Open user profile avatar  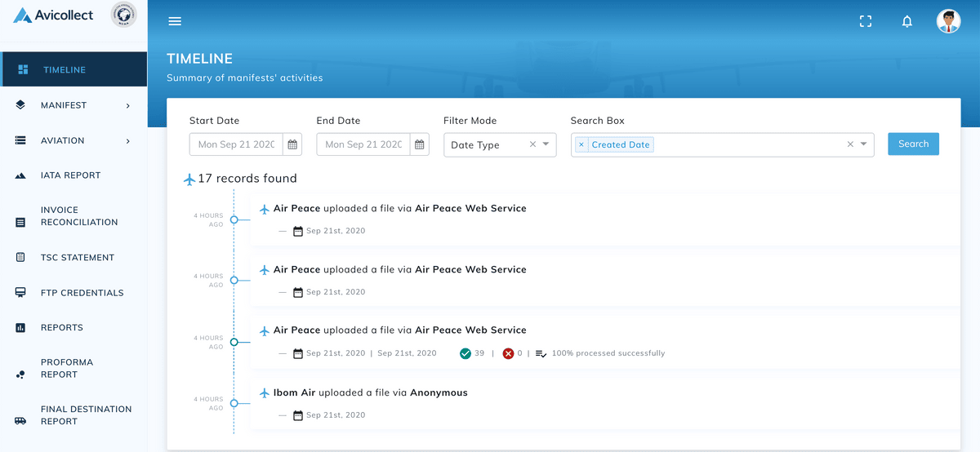coord(948,21)
